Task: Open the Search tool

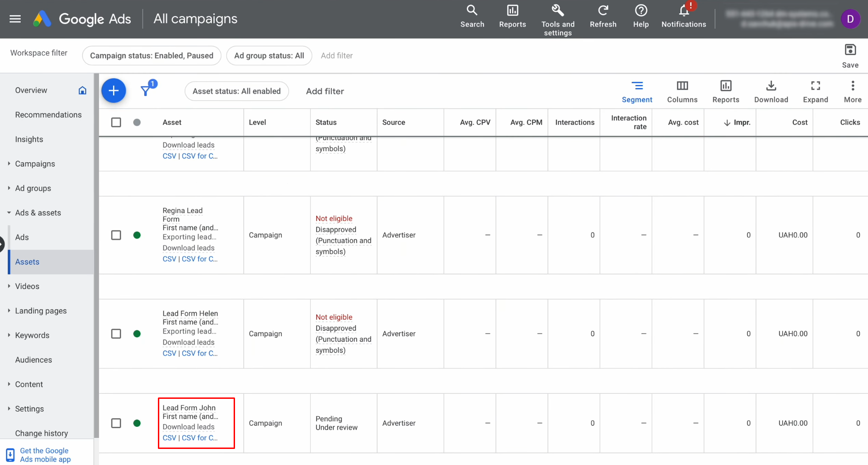Action: click(x=472, y=17)
